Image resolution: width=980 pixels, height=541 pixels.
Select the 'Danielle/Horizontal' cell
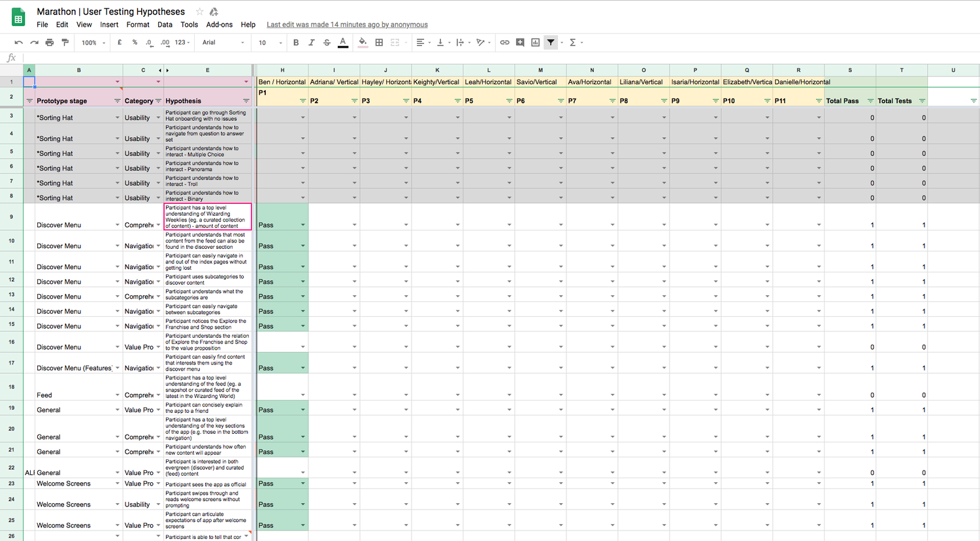pyautogui.click(x=798, y=82)
